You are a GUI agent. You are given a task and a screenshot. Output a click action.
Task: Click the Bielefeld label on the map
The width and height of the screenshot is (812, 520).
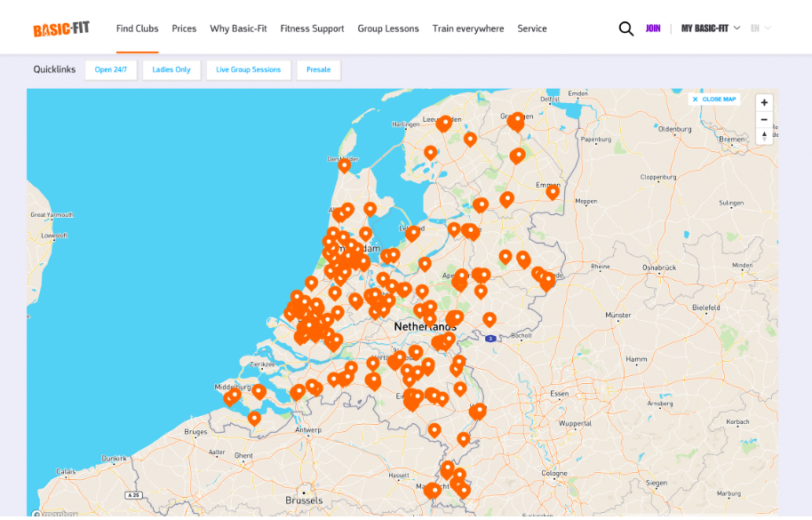click(706, 308)
